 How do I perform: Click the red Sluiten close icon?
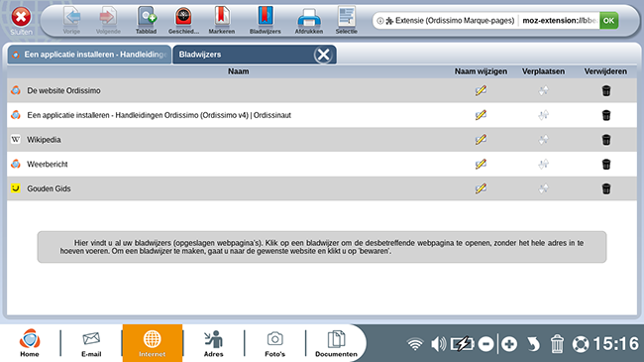coord(21,17)
